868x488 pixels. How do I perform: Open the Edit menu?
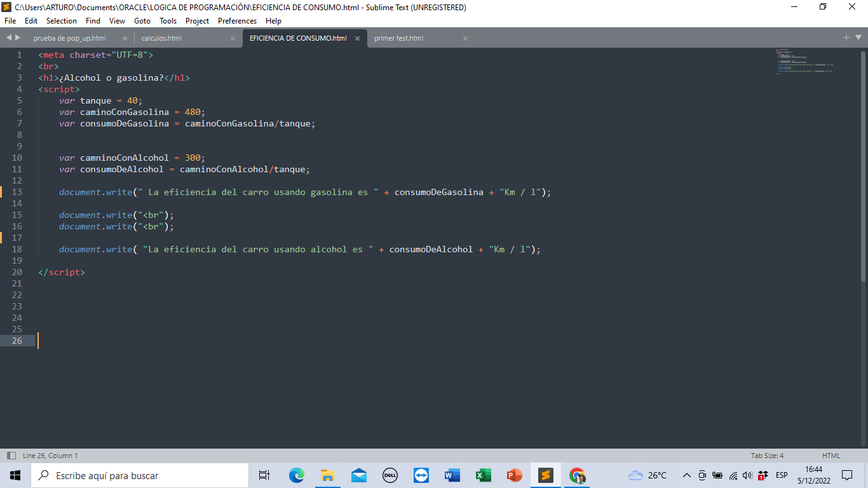[31, 21]
